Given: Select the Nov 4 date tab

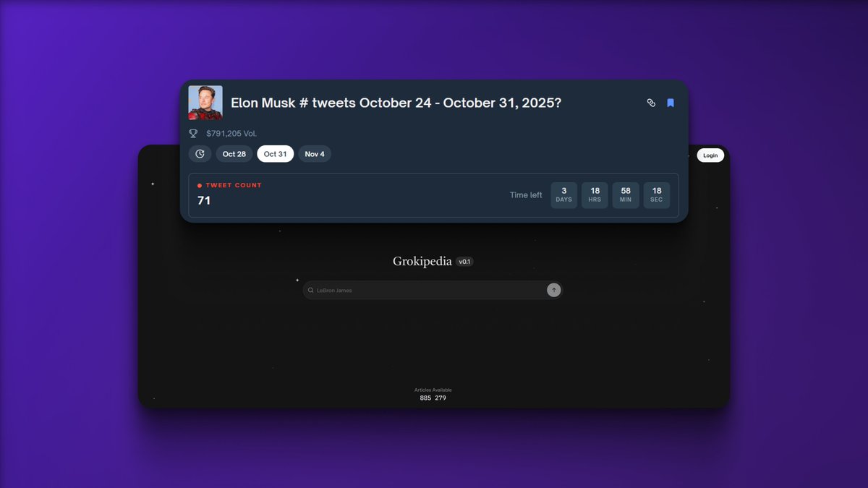Looking at the screenshot, I should point(315,154).
